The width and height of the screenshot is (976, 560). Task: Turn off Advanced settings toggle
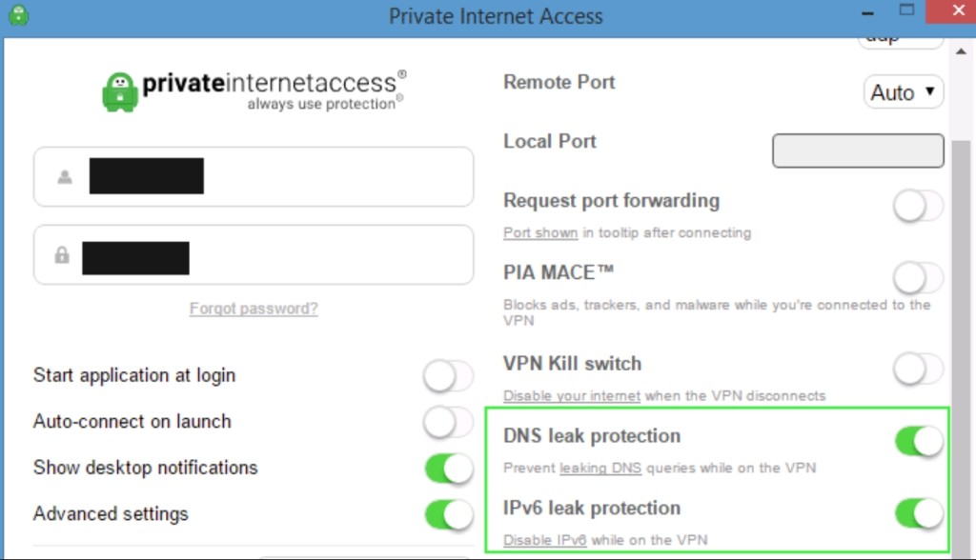tap(448, 514)
